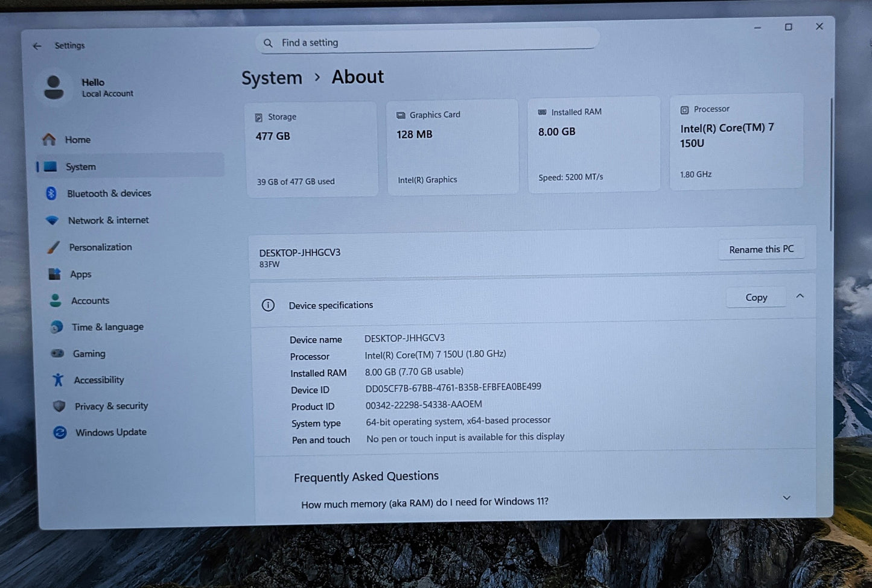Copy the device specifications
Viewport: 872px width, 588px height.
756,297
